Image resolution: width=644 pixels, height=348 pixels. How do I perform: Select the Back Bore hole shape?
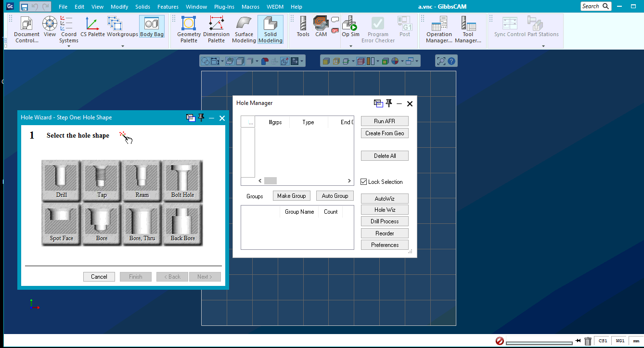click(x=183, y=224)
